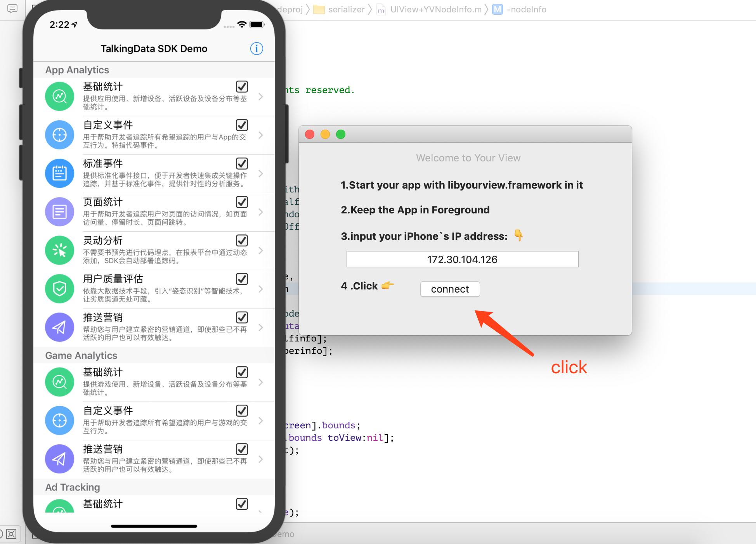Toggle the 灵动分析 checkbox
756x544 pixels.
click(242, 240)
